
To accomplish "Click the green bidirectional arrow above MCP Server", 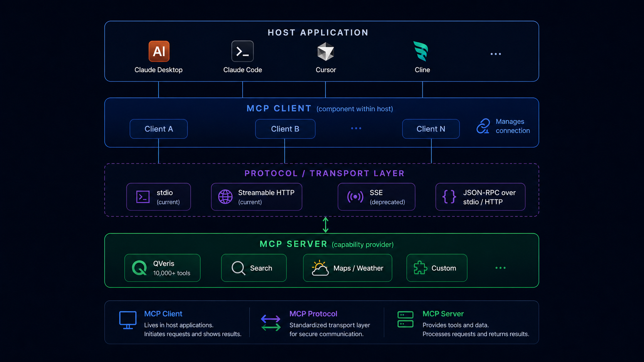I will (x=325, y=225).
